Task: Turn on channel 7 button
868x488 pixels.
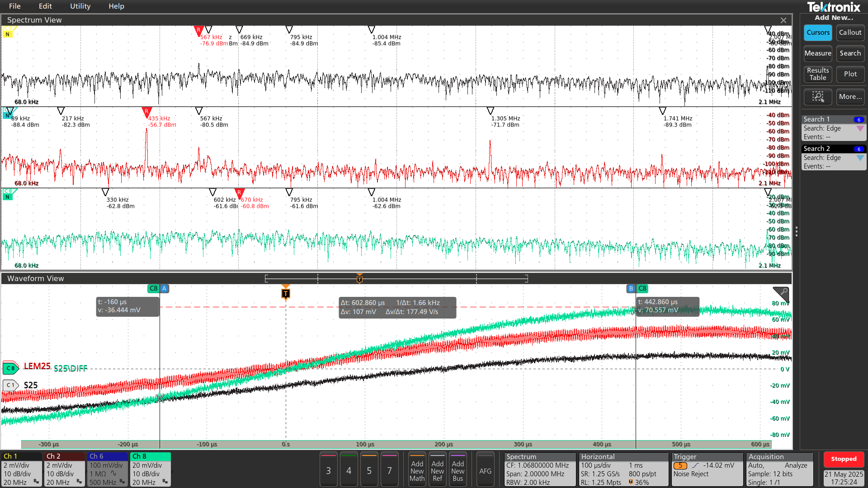Action: [389, 470]
